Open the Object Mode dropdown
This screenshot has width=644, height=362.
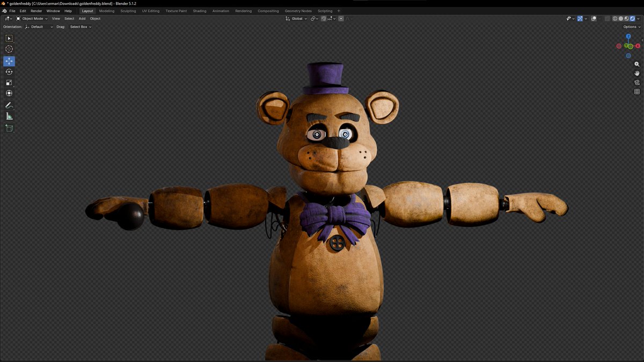pos(32,19)
